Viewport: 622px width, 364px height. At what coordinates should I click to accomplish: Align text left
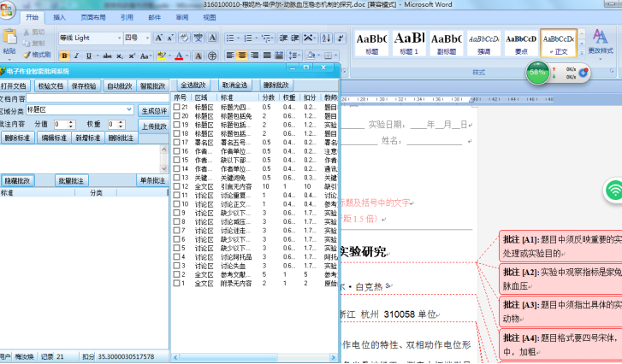(x=230, y=56)
